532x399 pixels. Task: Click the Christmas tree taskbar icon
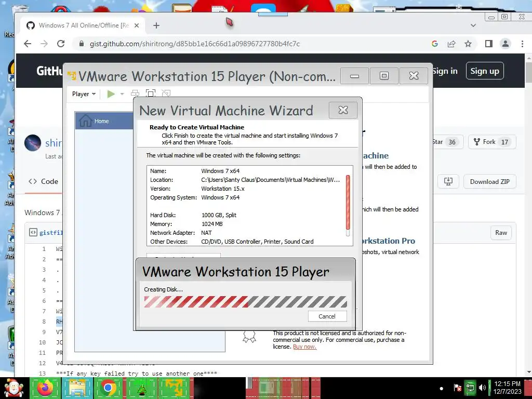[141, 388]
